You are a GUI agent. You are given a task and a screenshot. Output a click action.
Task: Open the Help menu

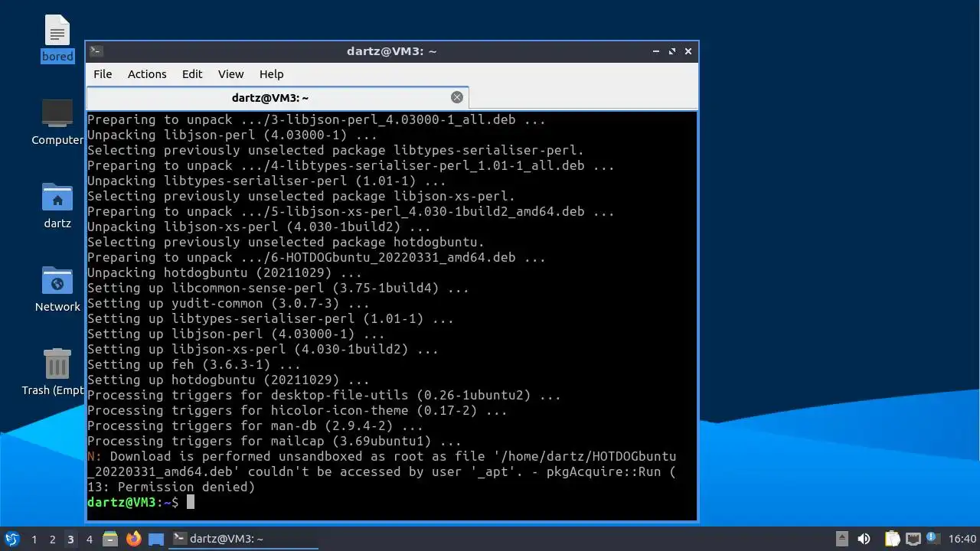point(271,74)
